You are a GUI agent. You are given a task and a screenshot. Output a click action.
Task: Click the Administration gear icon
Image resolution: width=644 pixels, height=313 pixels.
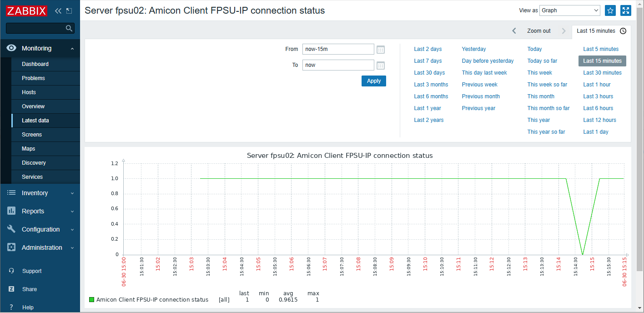(11, 247)
